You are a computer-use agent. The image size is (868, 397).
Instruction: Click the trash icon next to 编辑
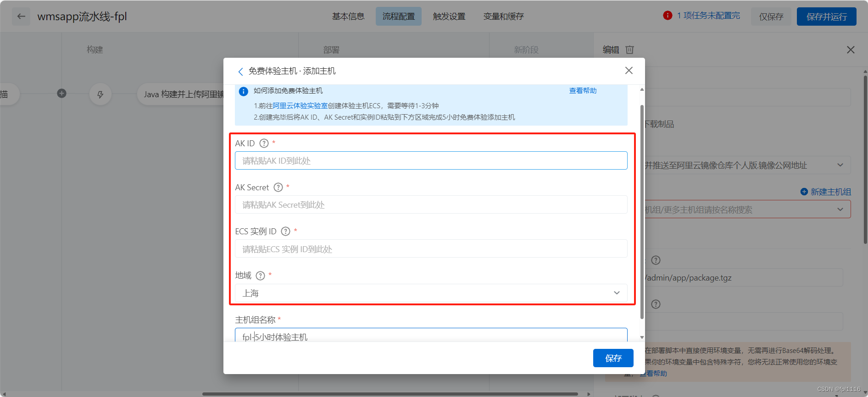click(629, 50)
